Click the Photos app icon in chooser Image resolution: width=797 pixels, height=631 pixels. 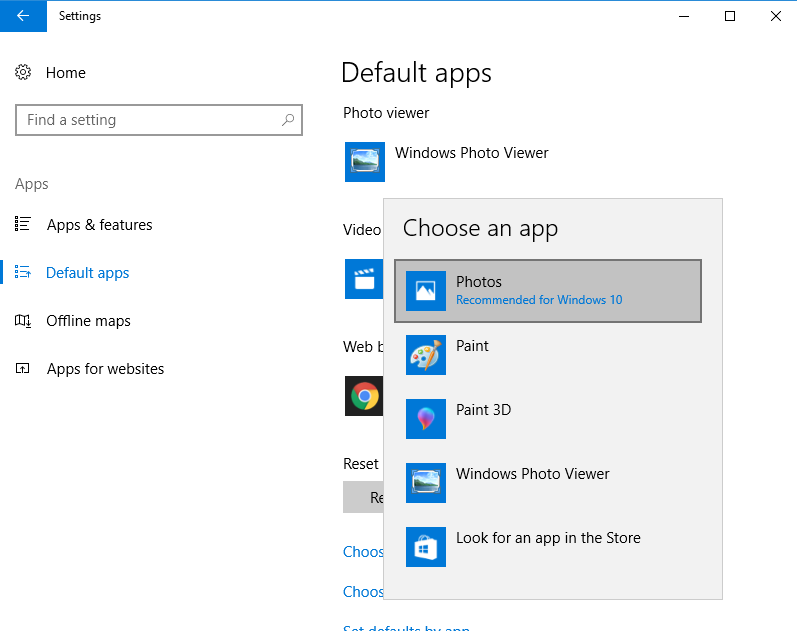pyautogui.click(x=426, y=291)
